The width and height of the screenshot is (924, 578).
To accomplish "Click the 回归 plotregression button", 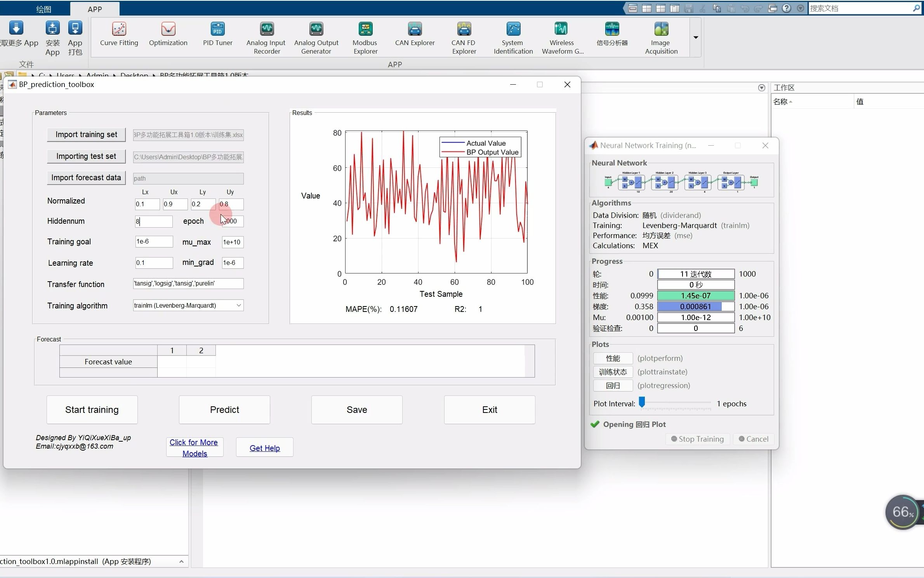I will 613,385.
